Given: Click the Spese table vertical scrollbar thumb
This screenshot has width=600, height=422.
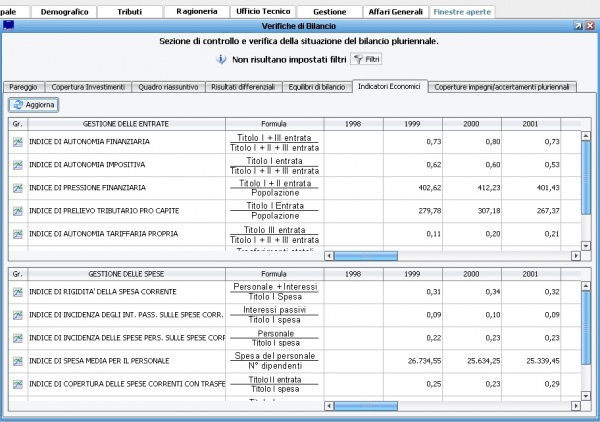Looking at the screenshot, I should (586, 327).
